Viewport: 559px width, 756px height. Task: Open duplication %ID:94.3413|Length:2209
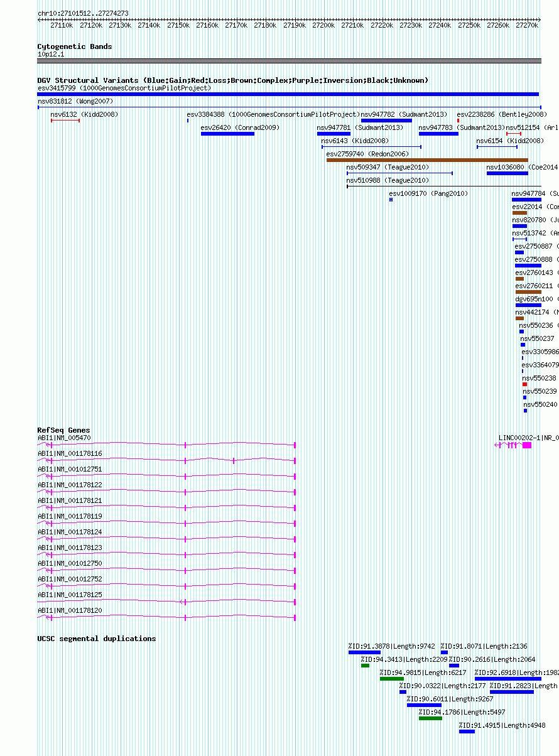tap(404, 659)
